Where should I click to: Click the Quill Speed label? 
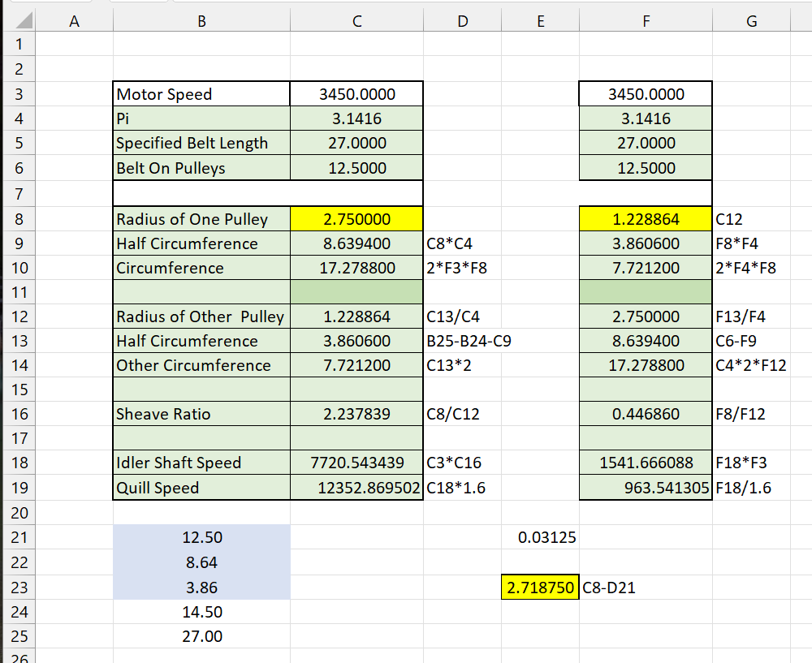(x=201, y=488)
